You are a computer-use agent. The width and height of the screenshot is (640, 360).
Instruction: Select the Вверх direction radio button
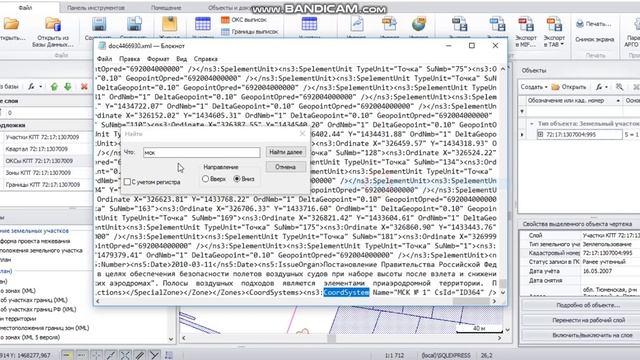pos(205,179)
